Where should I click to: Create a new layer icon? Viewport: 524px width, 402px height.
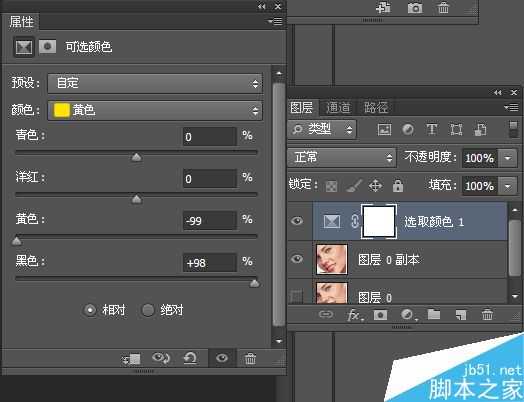point(461,315)
